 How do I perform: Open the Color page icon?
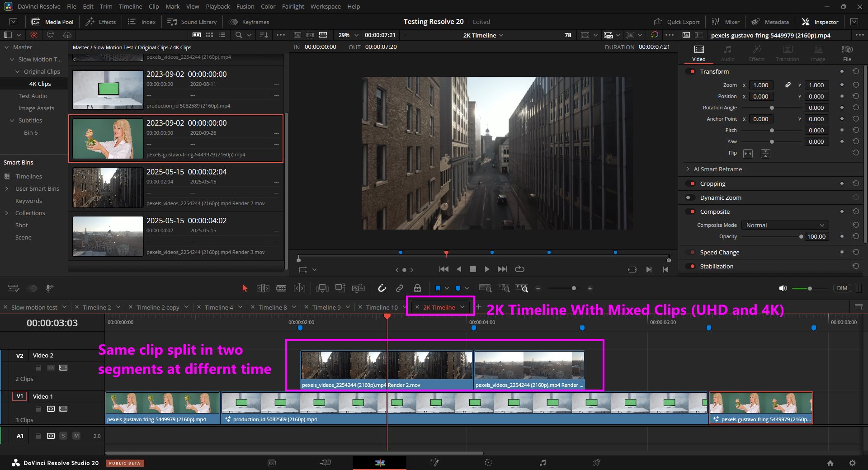pyautogui.click(x=488, y=462)
